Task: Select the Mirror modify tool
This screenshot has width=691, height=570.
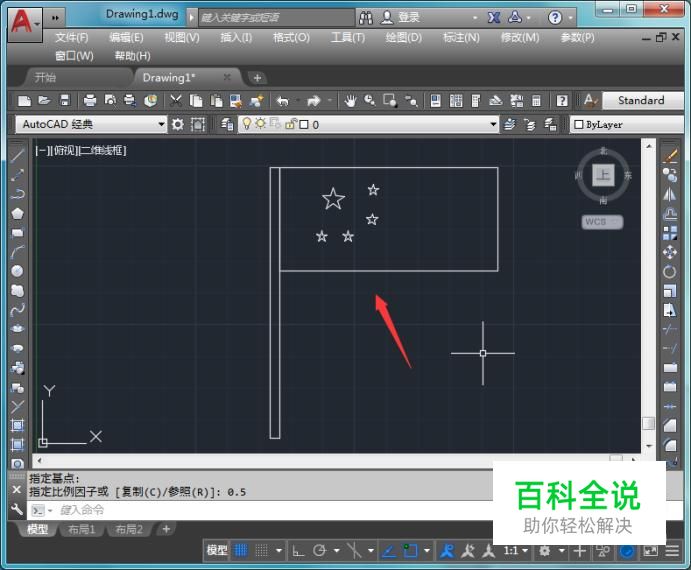Action: click(670, 194)
